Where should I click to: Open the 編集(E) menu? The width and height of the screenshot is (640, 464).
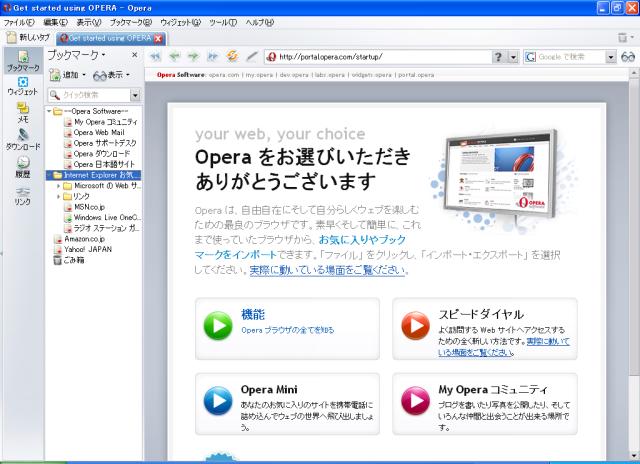coord(56,22)
